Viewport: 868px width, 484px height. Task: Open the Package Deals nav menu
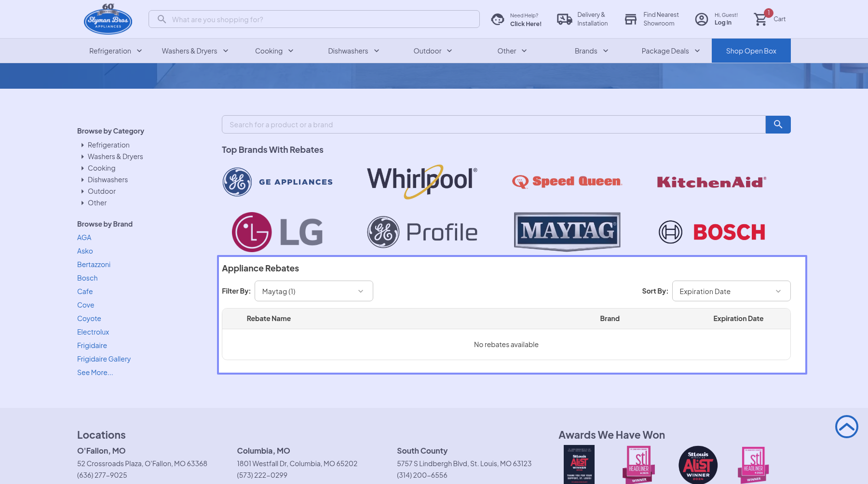tap(670, 51)
